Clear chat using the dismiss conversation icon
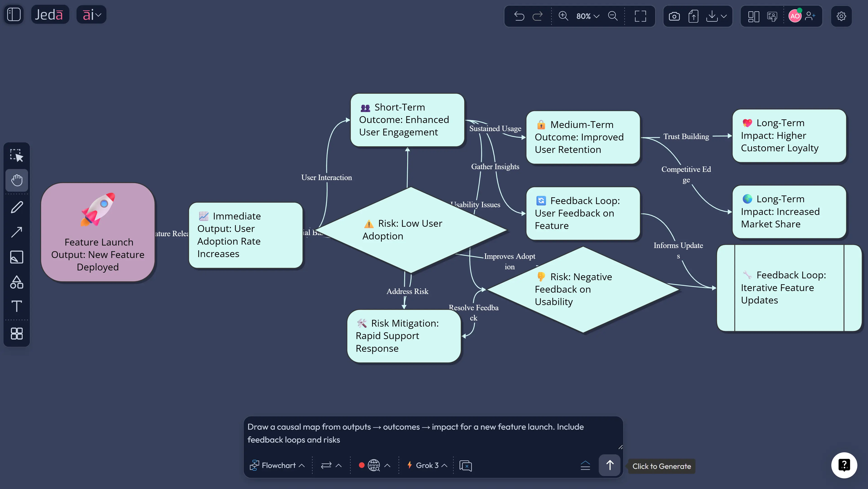Image resolution: width=868 pixels, height=489 pixels. pyautogui.click(x=465, y=466)
